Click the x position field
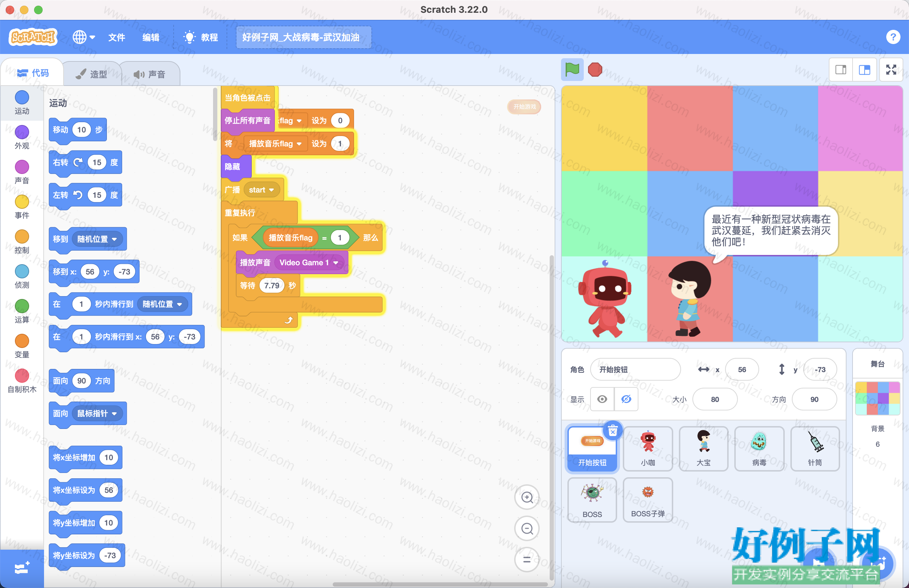Image resolution: width=909 pixels, height=588 pixels. pos(742,369)
